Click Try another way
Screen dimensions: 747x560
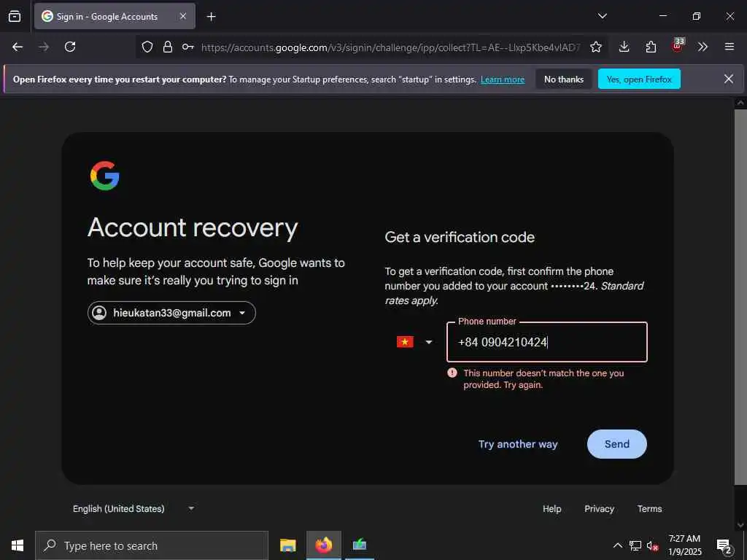pos(518,444)
